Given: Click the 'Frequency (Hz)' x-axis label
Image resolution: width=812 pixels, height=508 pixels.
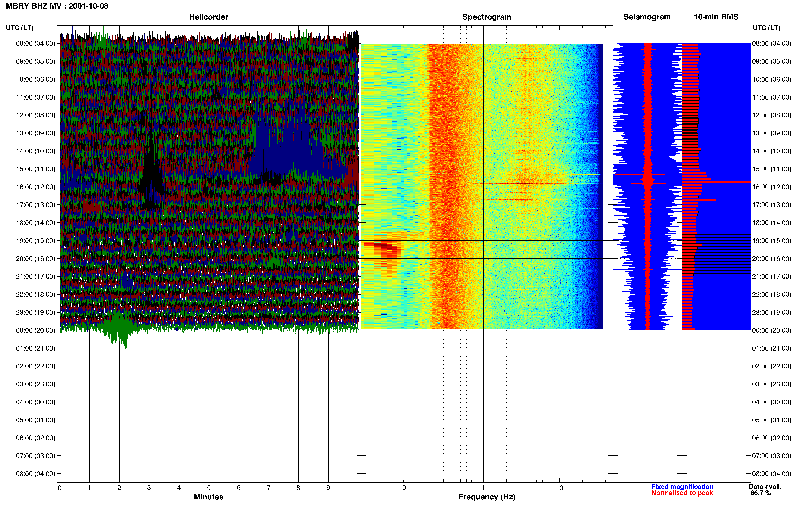Looking at the screenshot, I should click(487, 497).
